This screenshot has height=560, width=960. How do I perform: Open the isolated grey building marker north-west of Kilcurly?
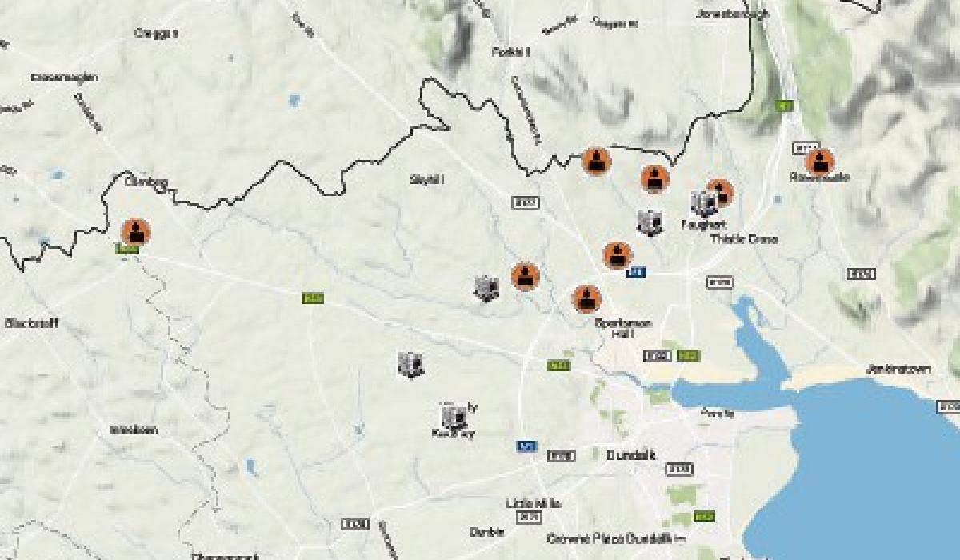[410, 365]
